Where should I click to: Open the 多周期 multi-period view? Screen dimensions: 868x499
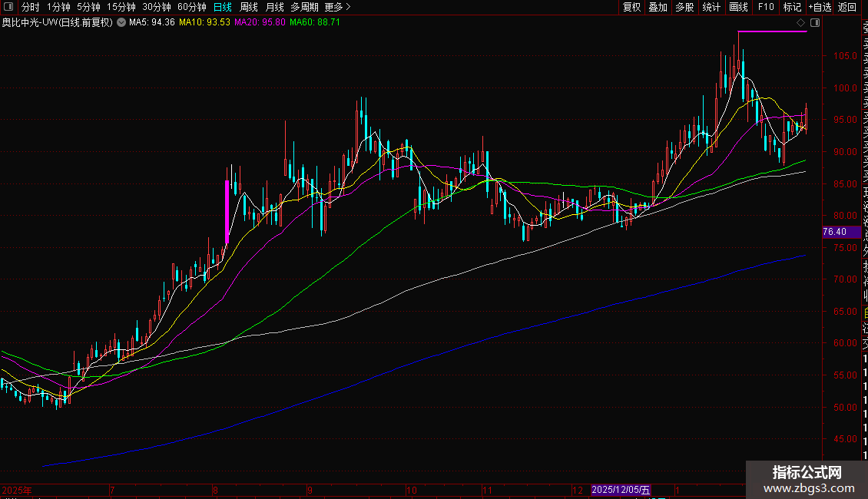(x=304, y=8)
